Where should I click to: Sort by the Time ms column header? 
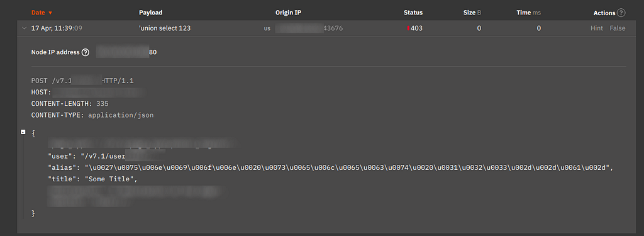point(528,13)
